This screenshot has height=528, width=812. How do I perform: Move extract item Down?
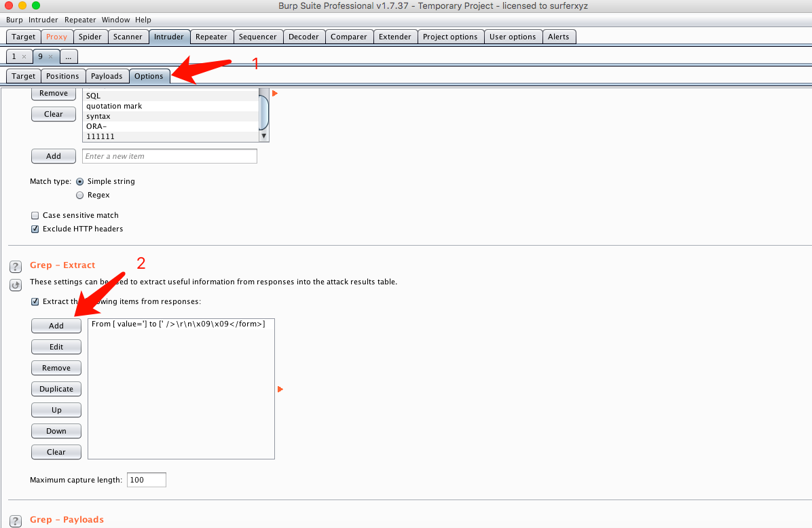(56, 431)
